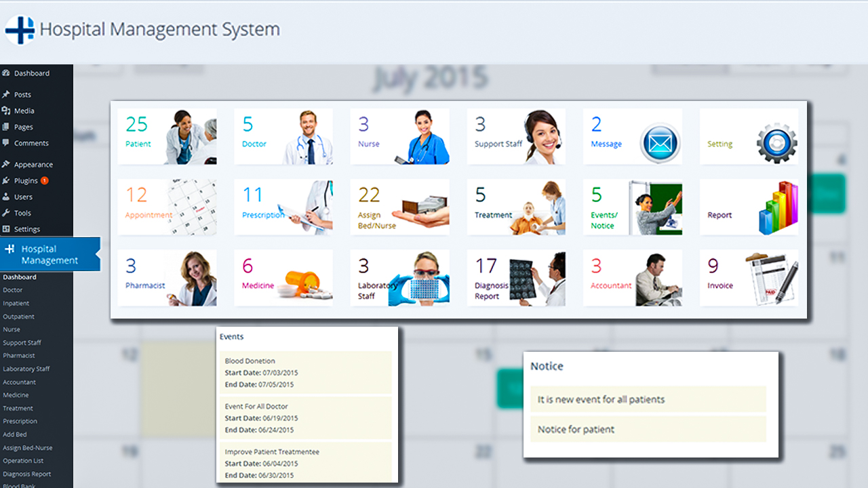Open Appearance in the sidebar menu
Screen dimensions: 868x488
point(33,165)
